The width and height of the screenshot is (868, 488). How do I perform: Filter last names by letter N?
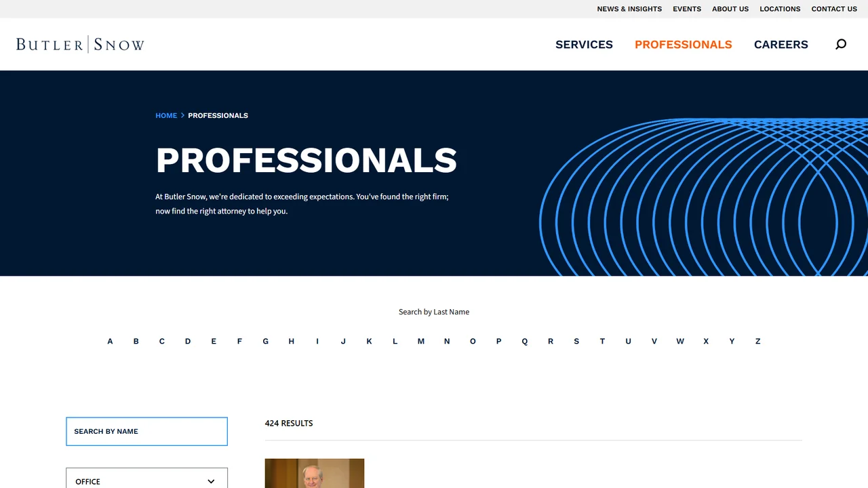[447, 341]
